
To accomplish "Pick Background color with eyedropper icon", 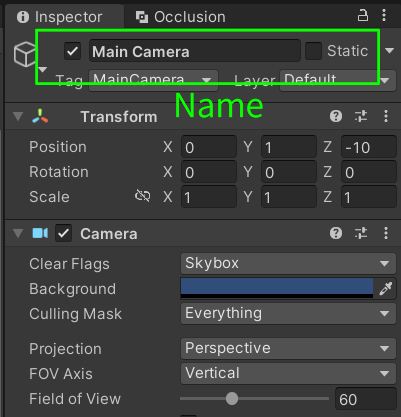I will point(385,288).
